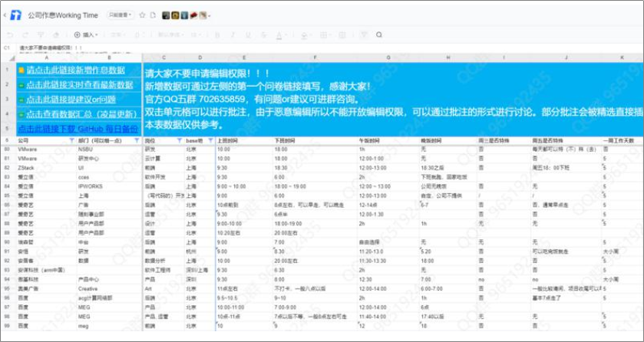Open search with the magnifier icon
644x342 pixels.
[x=379, y=35]
